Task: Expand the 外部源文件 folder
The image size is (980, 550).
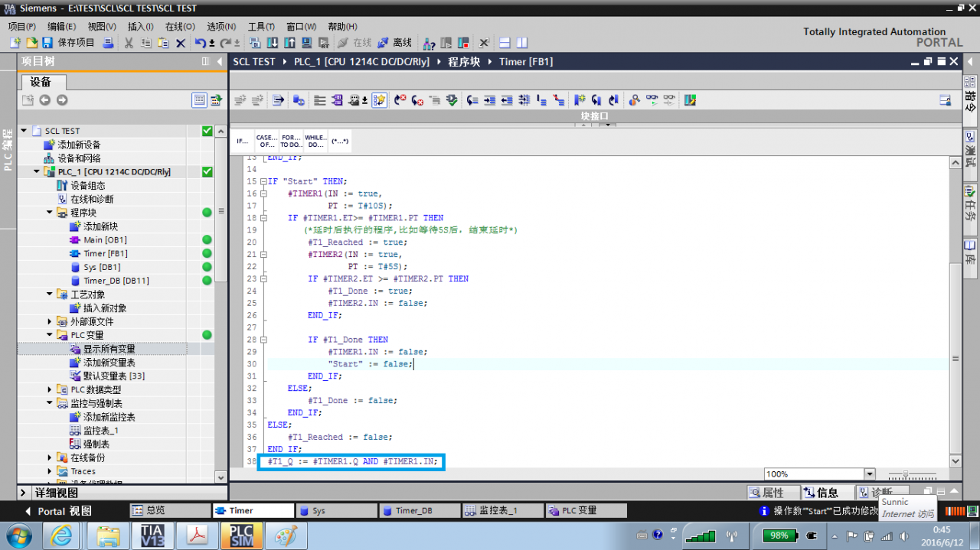Action: 50,321
